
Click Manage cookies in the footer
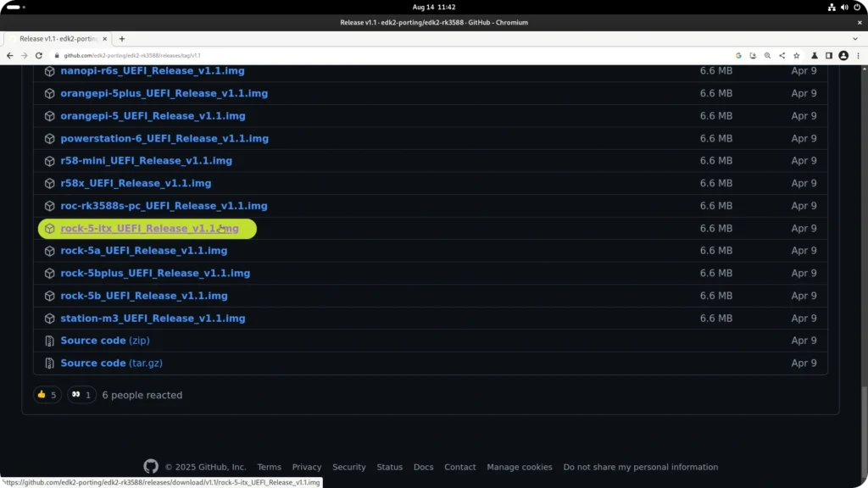click(520, 467)
